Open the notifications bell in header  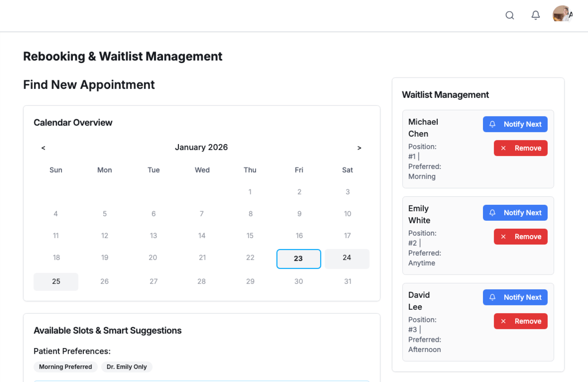pos(535,15)
